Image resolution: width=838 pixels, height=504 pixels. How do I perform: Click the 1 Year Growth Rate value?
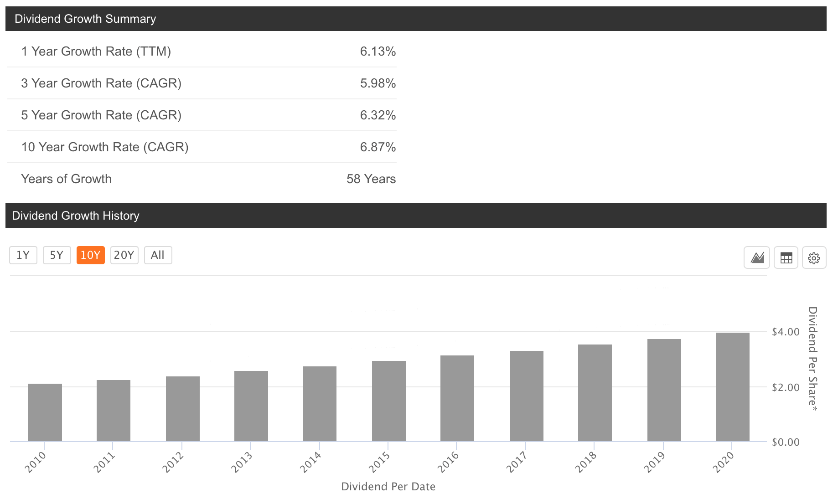tap(378, 51)
